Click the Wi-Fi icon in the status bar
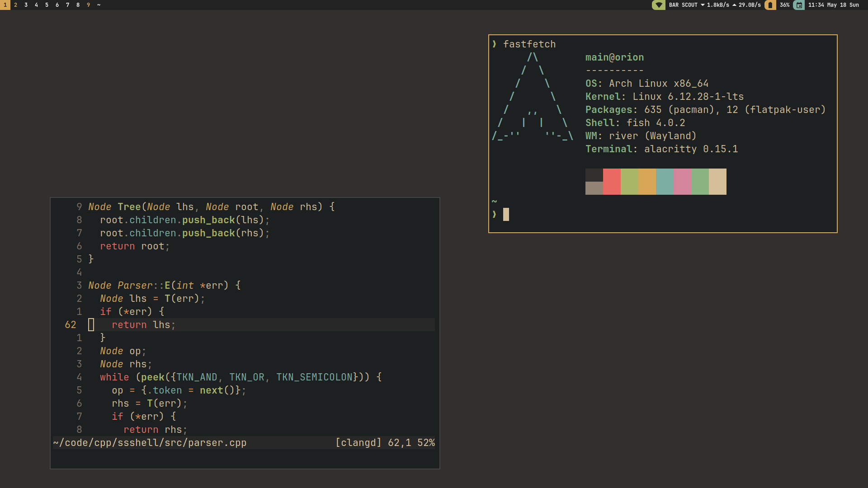868x488 pixels. coord(658,5)
